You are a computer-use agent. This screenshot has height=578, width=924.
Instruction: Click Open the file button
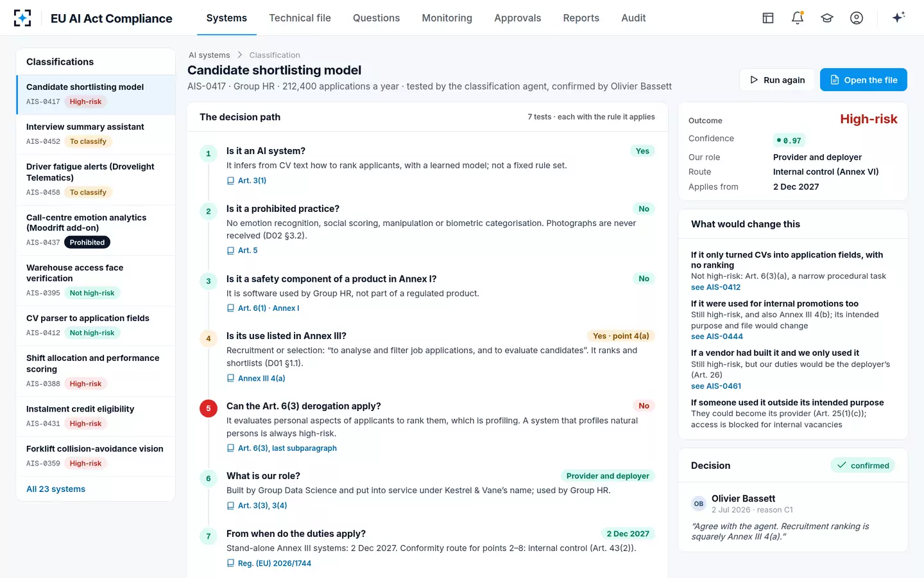(x=864, y=80)
